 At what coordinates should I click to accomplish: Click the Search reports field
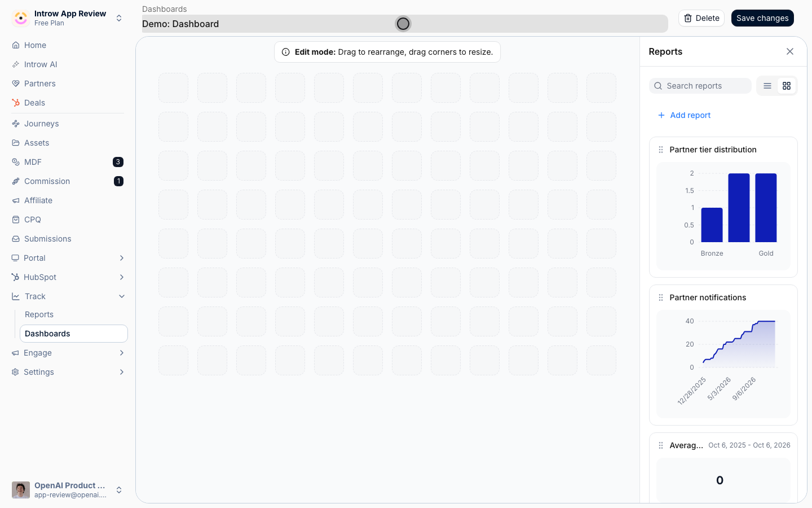pyautogui.click(x=700, y=86)
